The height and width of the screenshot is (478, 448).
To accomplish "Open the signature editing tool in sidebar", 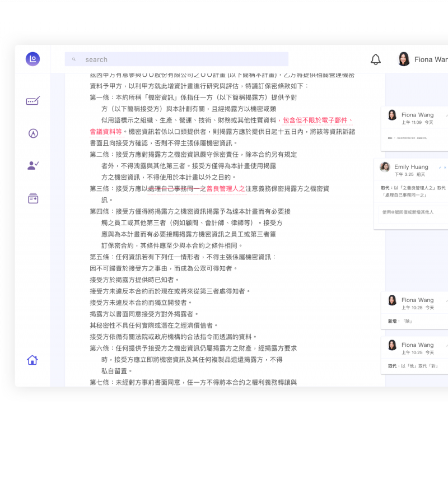I will pos(32,101).
